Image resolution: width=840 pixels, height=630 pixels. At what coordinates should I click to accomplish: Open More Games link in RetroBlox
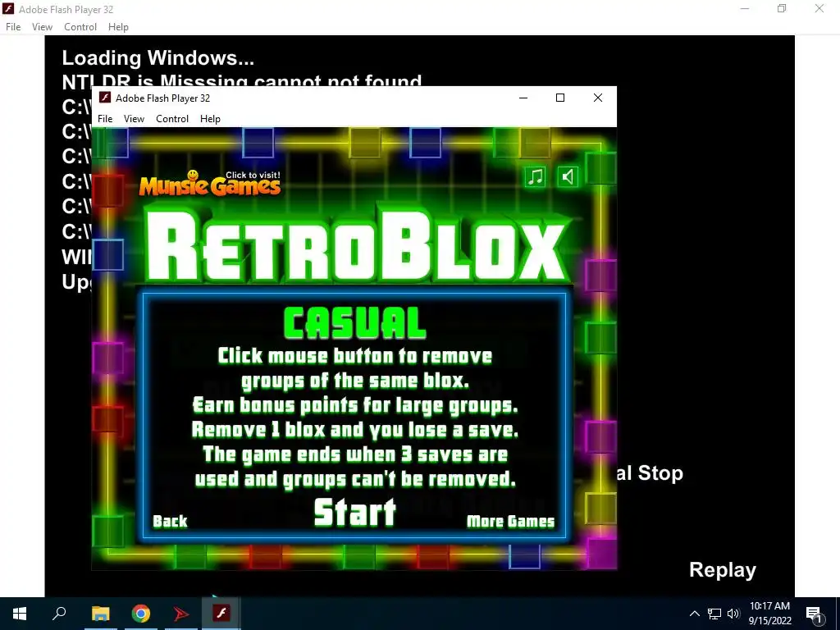[510, 521]
